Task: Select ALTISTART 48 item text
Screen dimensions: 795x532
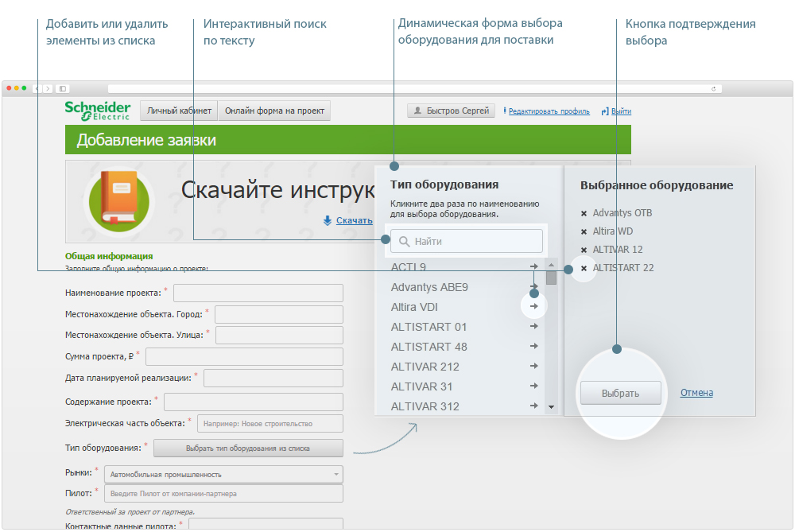Action: point(429,347)
